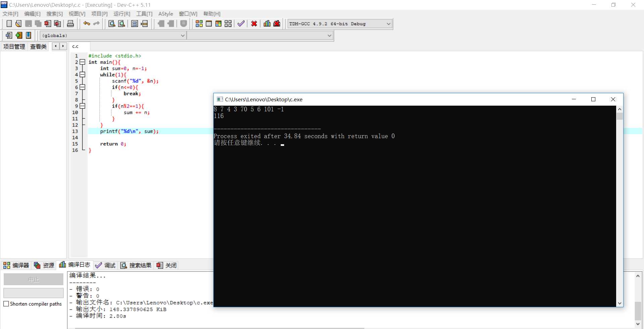This screenshot has width=644, height=329.
Task: Click the red X Stop Execution icon
Action: 254,23
